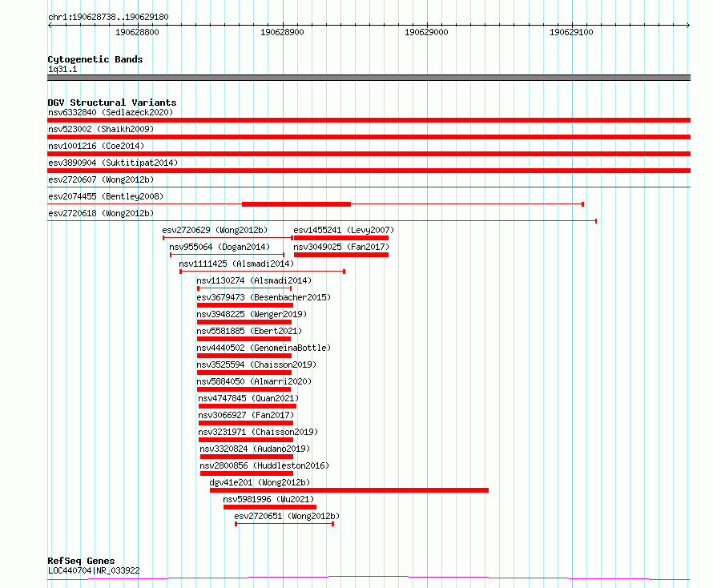
Task: Select esv2720651 (Wong2012b) variant label
Action: [287, 516]
